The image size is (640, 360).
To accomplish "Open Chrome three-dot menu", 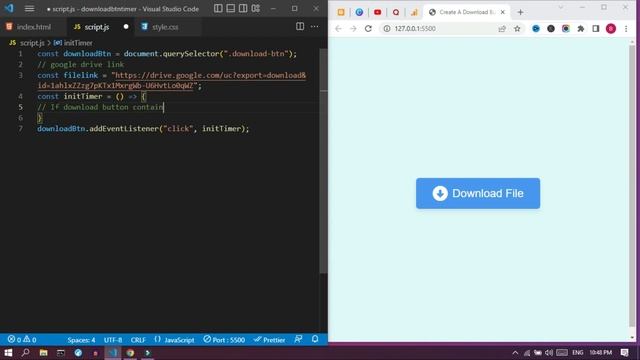I will tap(626, 29).
